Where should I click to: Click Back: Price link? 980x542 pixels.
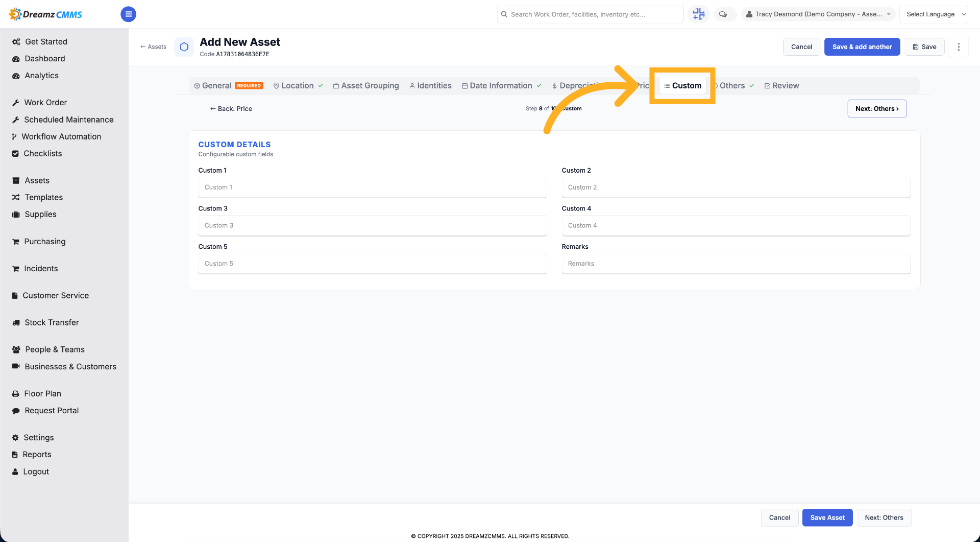231,108
